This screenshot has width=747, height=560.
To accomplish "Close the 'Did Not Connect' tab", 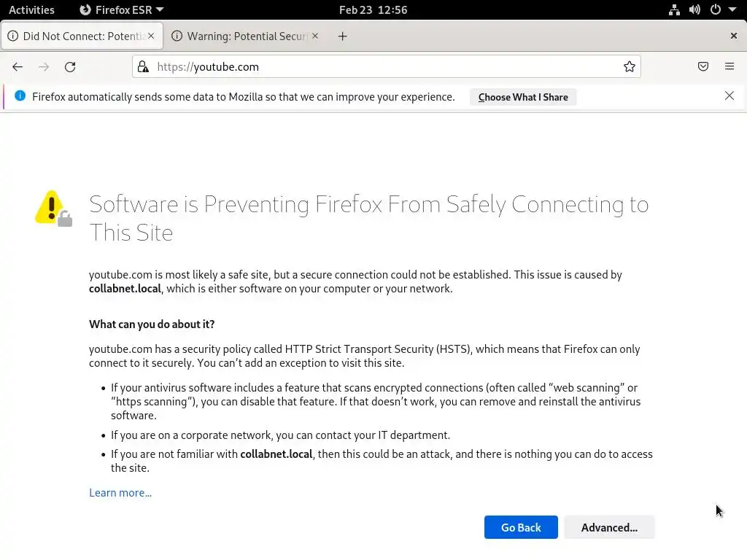I will point(151,35).
